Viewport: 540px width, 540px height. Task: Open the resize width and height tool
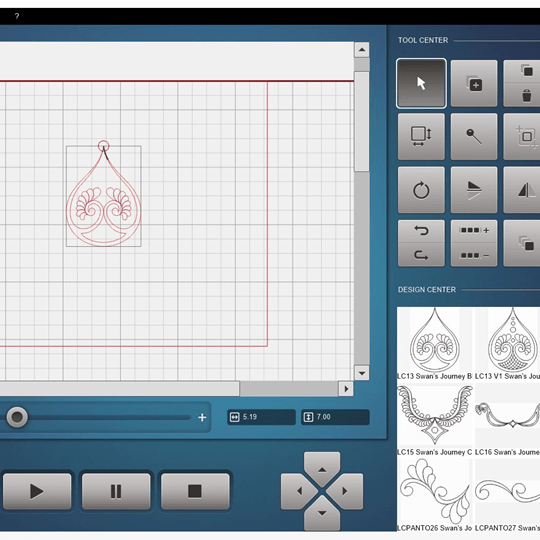coord(421,137)
